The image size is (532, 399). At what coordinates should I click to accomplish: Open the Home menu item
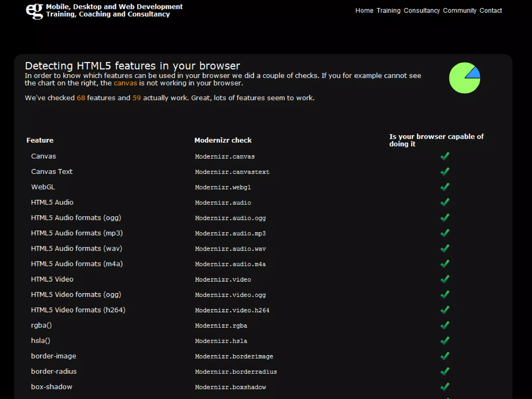[364, 11]
